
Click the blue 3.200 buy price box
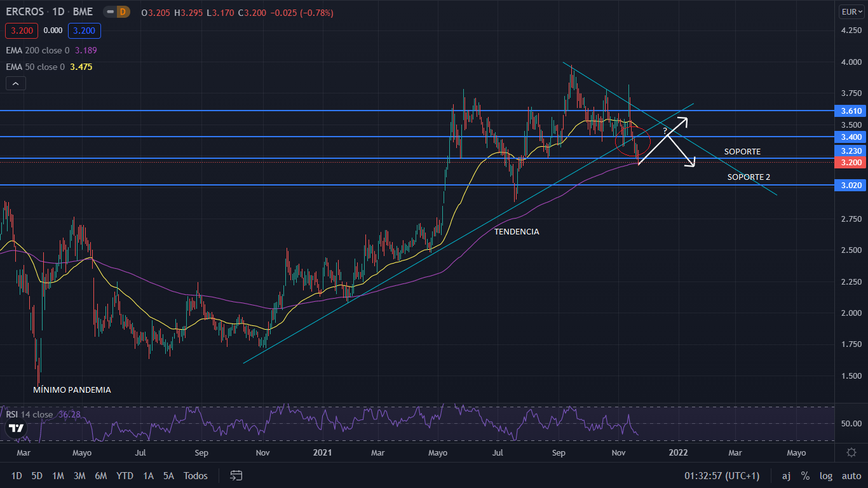tap(84, 30)
